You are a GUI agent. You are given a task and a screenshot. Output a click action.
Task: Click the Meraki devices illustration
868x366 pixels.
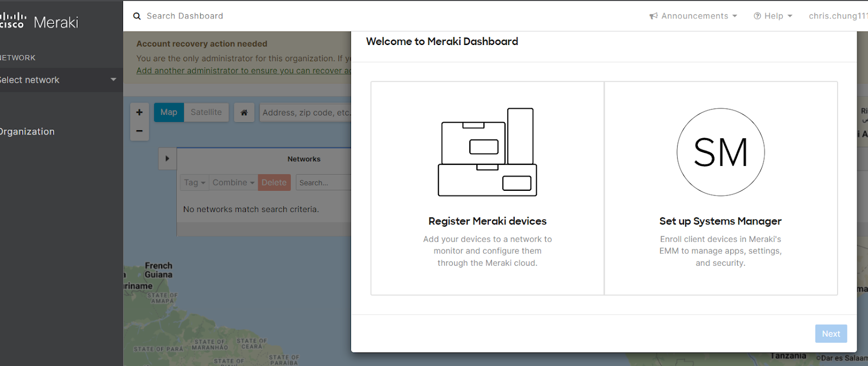coord(487,152)
